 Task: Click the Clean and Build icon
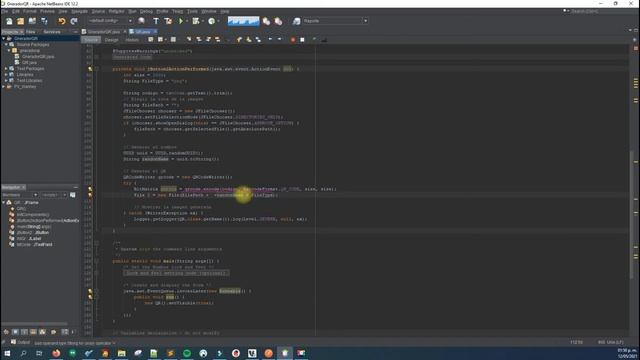168,21
